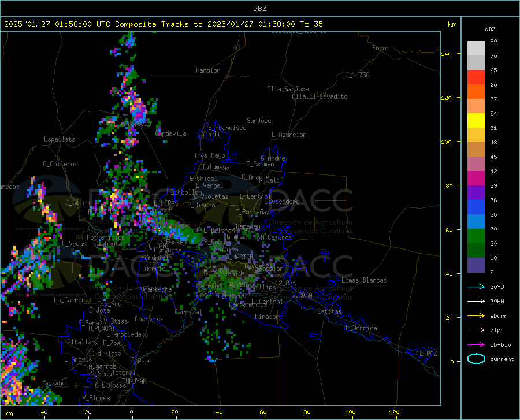This screenshot has width=520, height=420.
Task: Click the 'Potrerillos' map label
Action: click(106, 237)
